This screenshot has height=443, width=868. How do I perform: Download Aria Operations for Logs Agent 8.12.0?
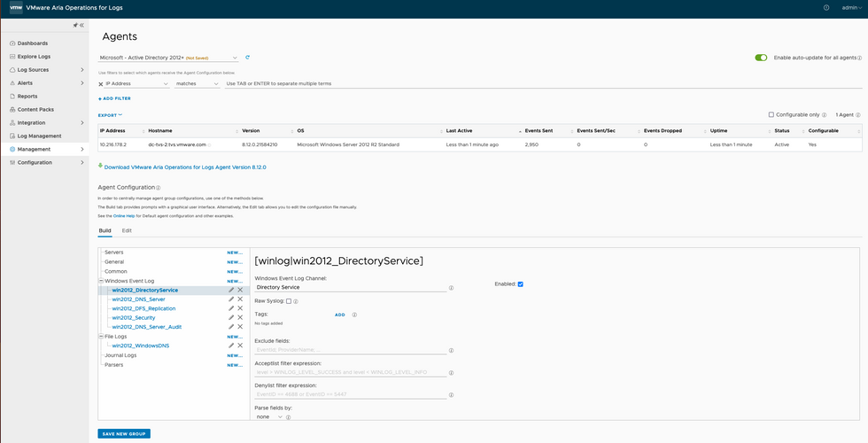point(185,167)
